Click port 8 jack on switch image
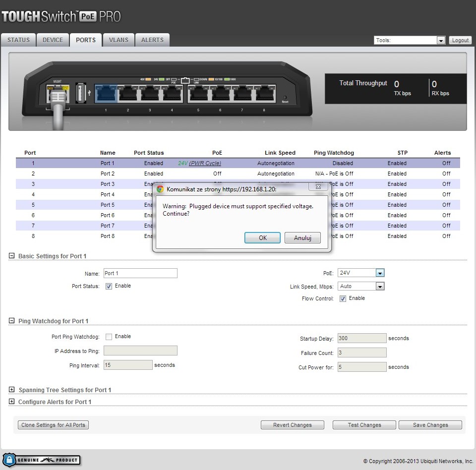476x470 pixels. [264, 94]
